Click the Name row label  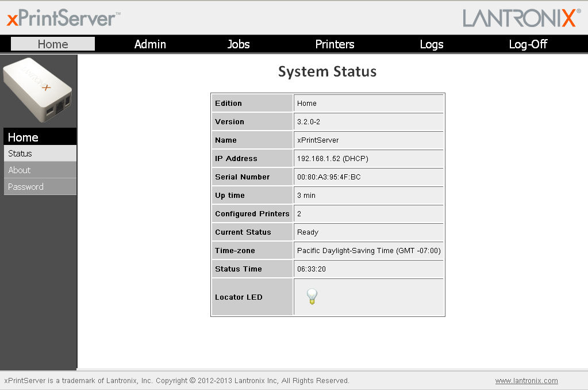click(x=226, y=140)
